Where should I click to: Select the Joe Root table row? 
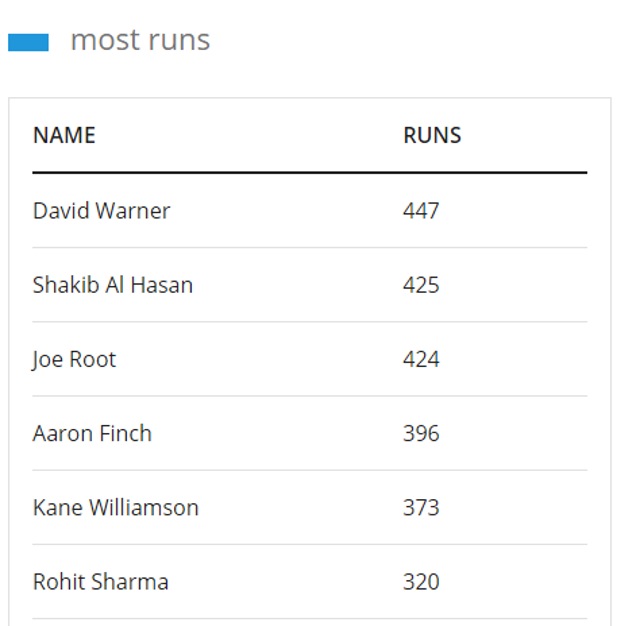(x=310, y=359)
